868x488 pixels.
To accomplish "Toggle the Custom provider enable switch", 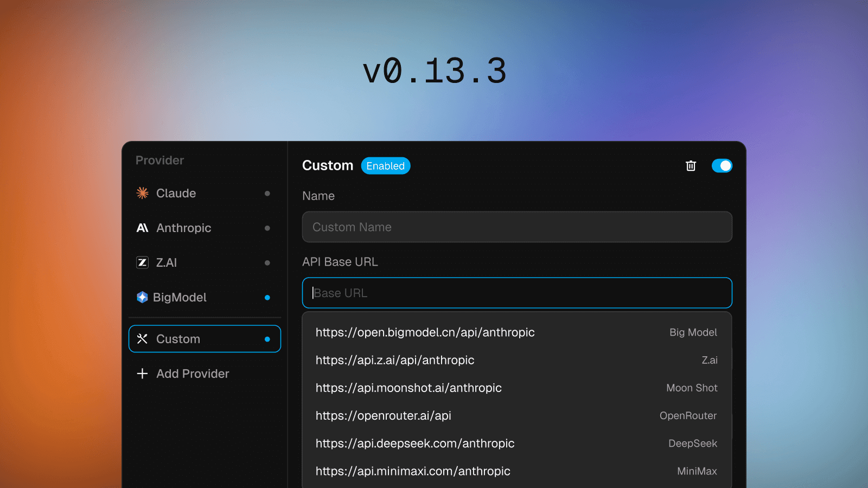I will click(722, 166).
